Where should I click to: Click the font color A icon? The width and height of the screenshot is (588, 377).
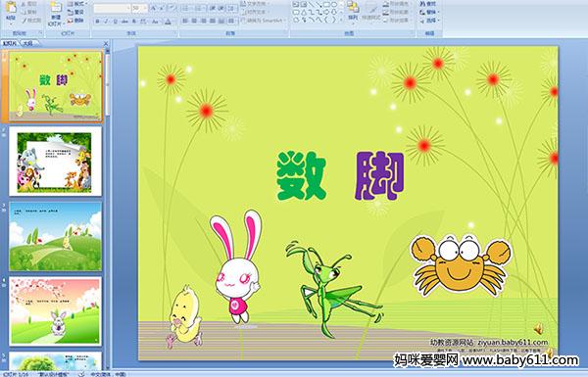click(x=168, y=22)
